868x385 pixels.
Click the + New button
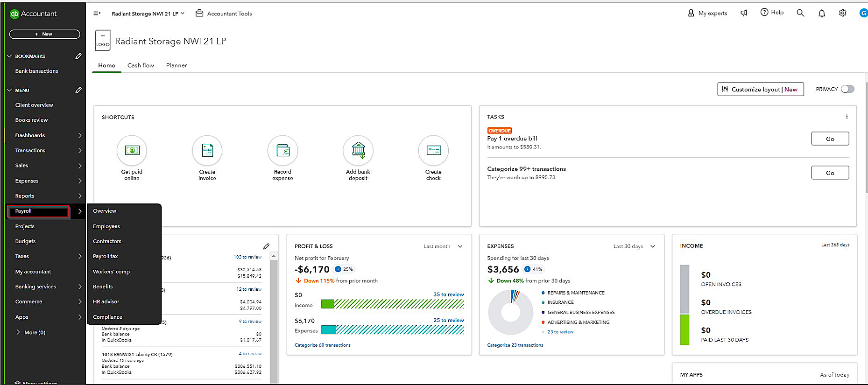coord(44,34)
